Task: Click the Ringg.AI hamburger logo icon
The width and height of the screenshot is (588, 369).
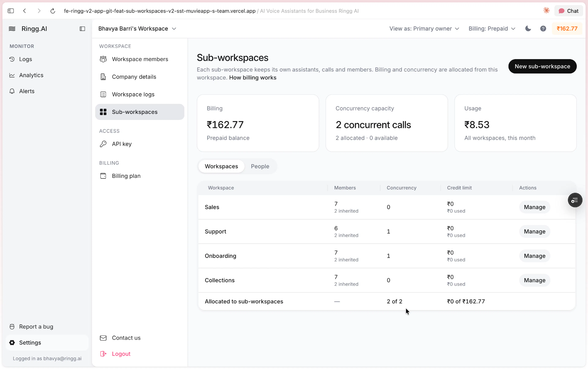Action: click(12, 29)
